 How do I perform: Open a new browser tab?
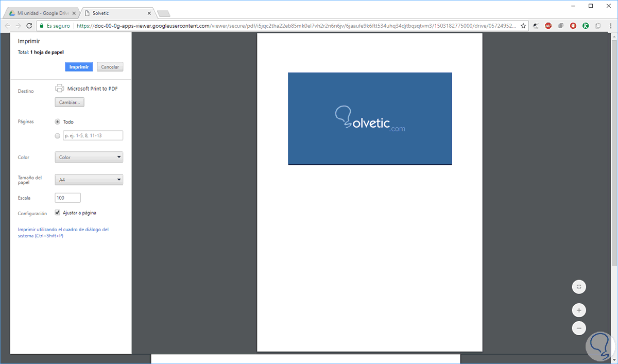click(x=164, y=13)
